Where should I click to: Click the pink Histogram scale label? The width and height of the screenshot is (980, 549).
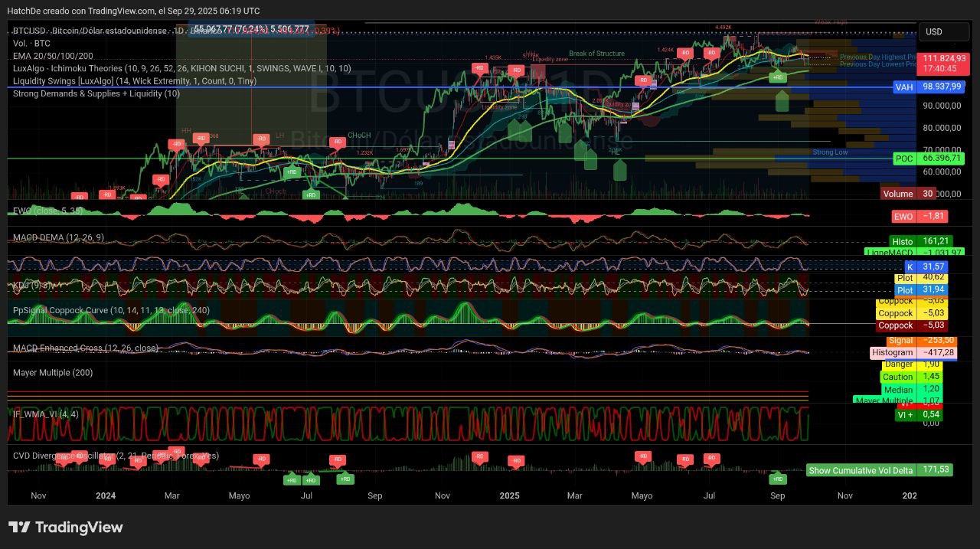[892, 353]
